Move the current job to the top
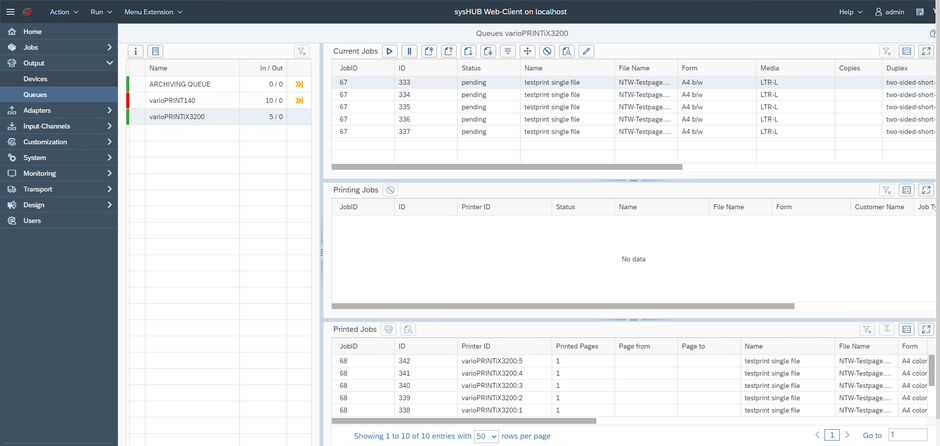Screen dimensions: 940x446 point(429,52)
